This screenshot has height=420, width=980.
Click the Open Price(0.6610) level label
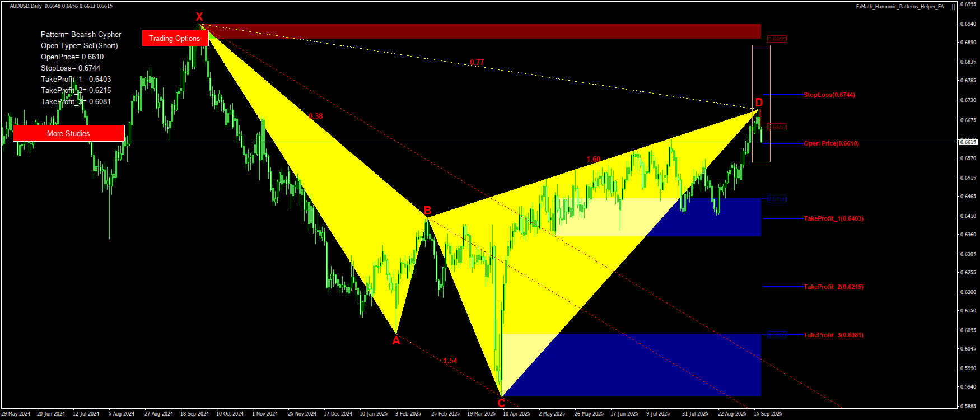tap(831, 143)
